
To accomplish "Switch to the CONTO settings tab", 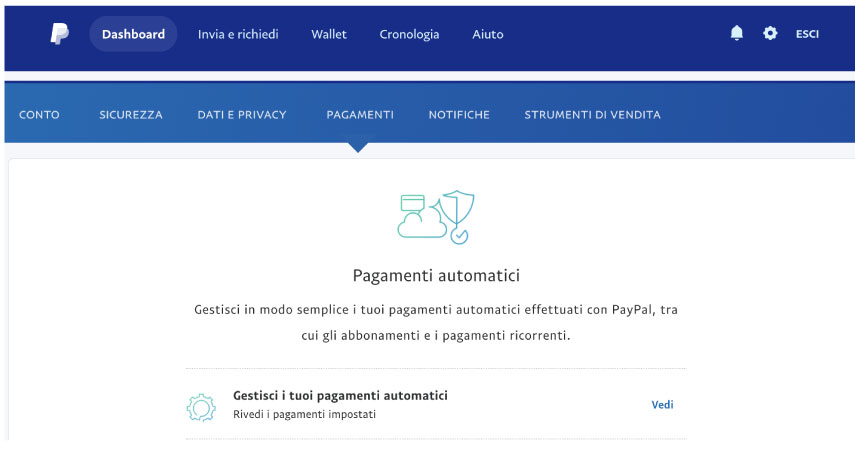I will pos(39,115).
